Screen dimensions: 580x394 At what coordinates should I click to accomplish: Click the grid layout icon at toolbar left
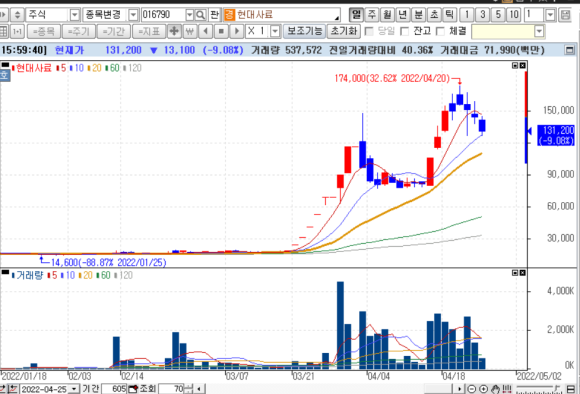(x=4, y=31)
